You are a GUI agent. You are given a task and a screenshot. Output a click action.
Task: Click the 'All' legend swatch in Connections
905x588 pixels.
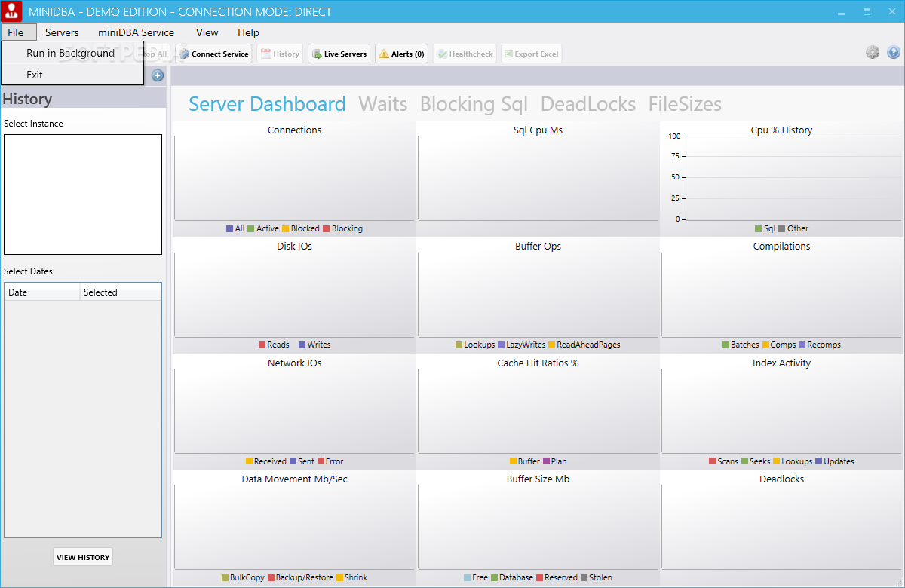(229, 228)
